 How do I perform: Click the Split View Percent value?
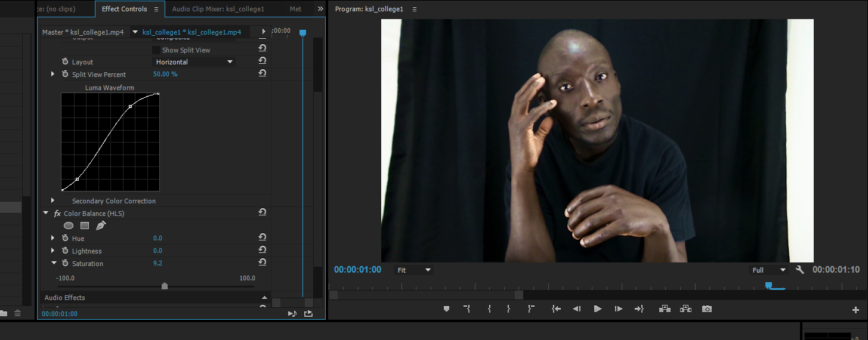tap(165, 75)
